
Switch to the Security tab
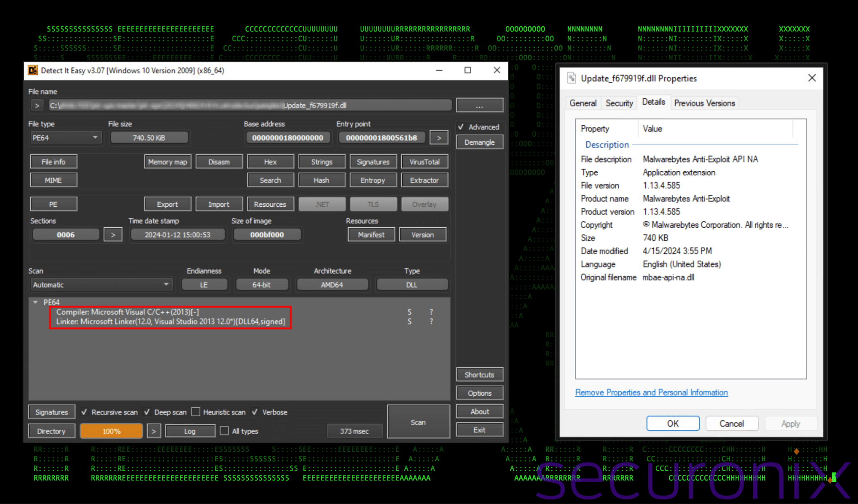pyautogui.click(x=619, y=103)
